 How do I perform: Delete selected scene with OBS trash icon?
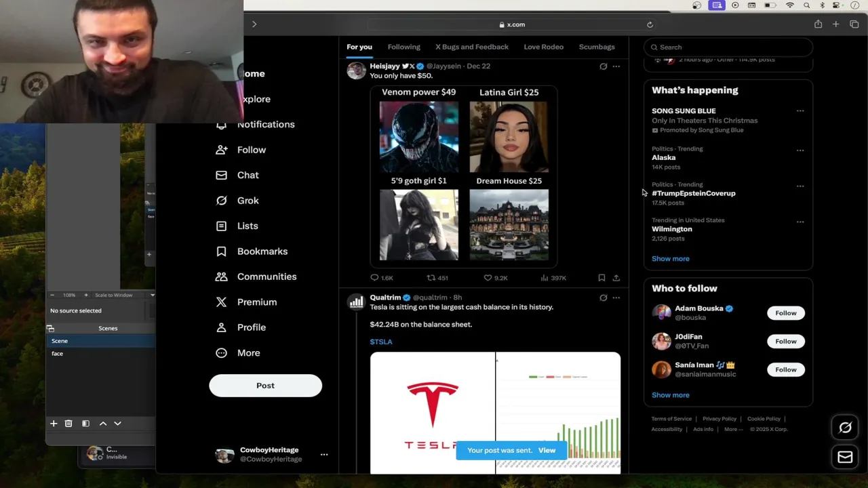click(68, 424)
